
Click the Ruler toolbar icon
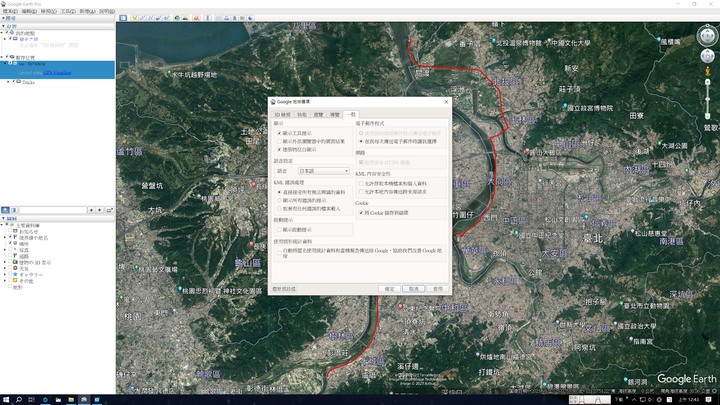click(x=208, y=18)
